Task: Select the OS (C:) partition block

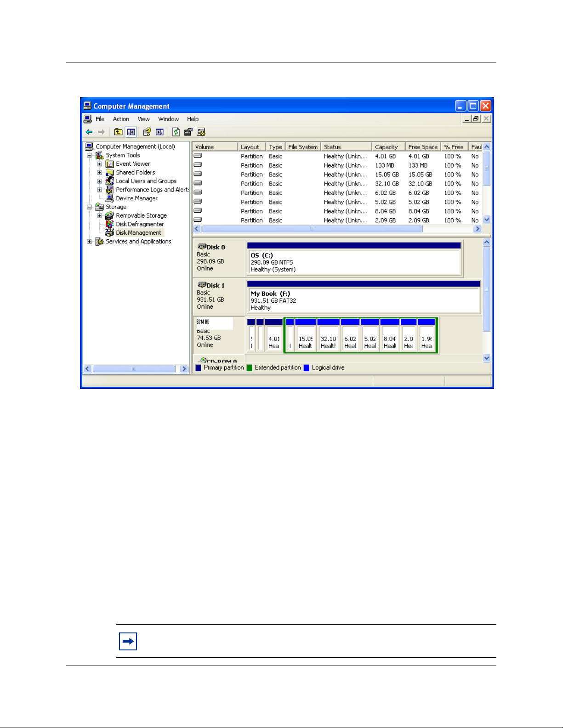Action: [354, 259]
